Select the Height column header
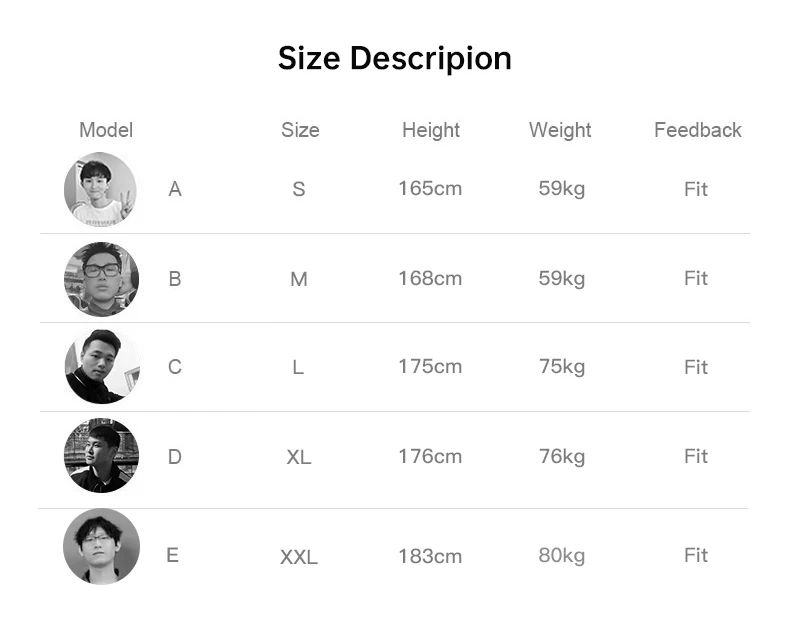790x636 pixels. [431, 130]
